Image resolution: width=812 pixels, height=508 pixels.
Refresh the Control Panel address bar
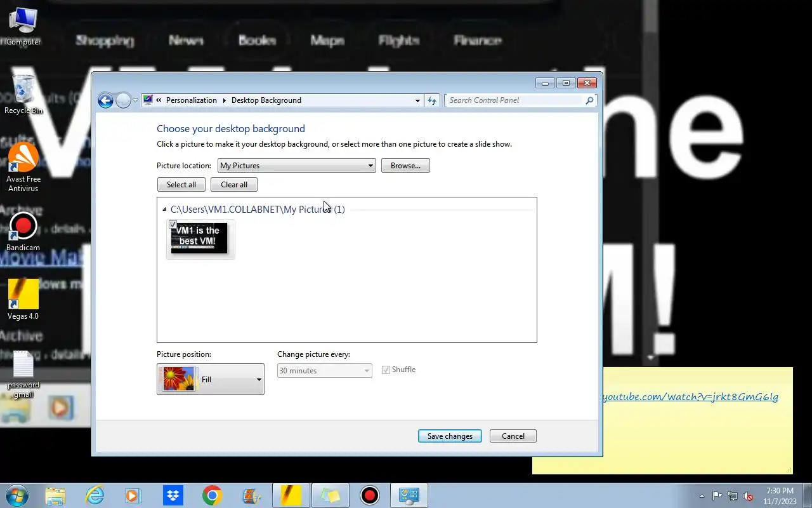click(x=432, y=100)
